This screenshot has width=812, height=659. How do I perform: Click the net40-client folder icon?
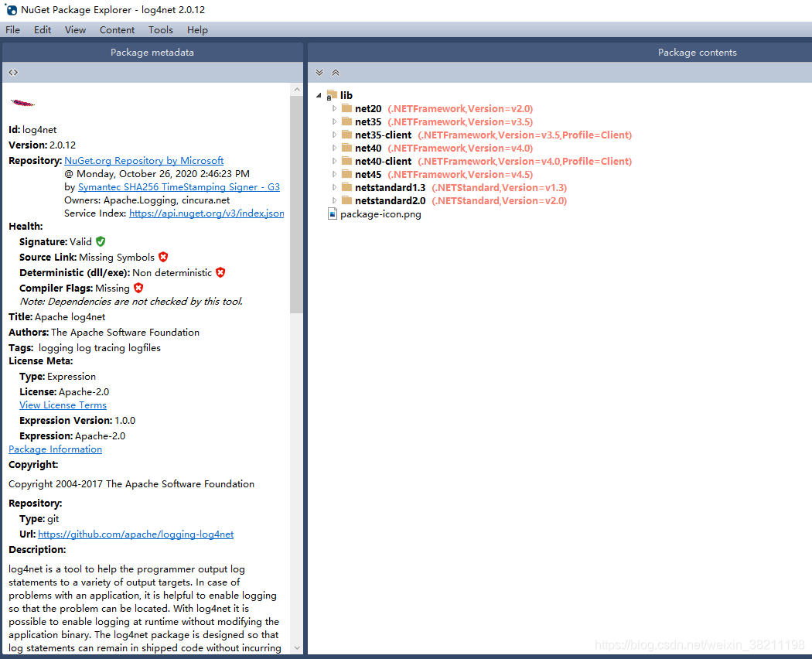pyautogui.click(x=347, y=161)
